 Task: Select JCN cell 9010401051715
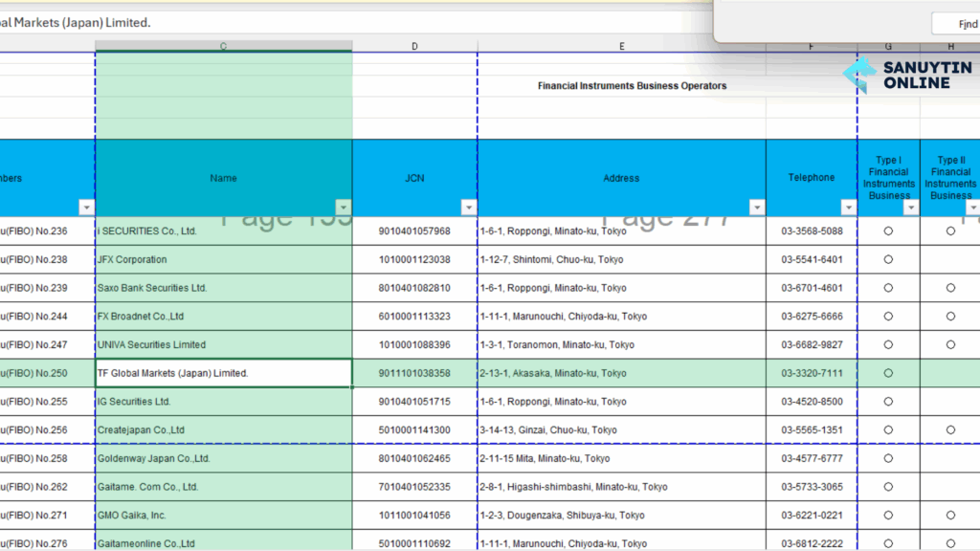point(415,402)
